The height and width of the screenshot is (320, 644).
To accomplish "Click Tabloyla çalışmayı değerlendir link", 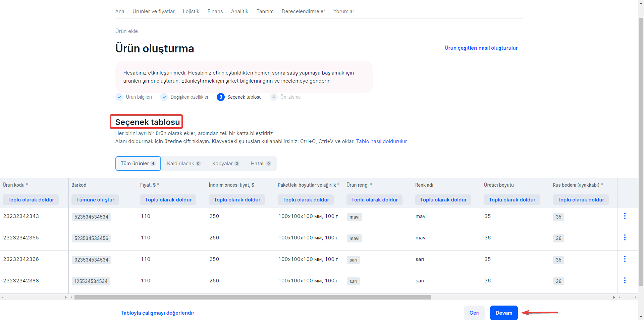I will [157, 313].
